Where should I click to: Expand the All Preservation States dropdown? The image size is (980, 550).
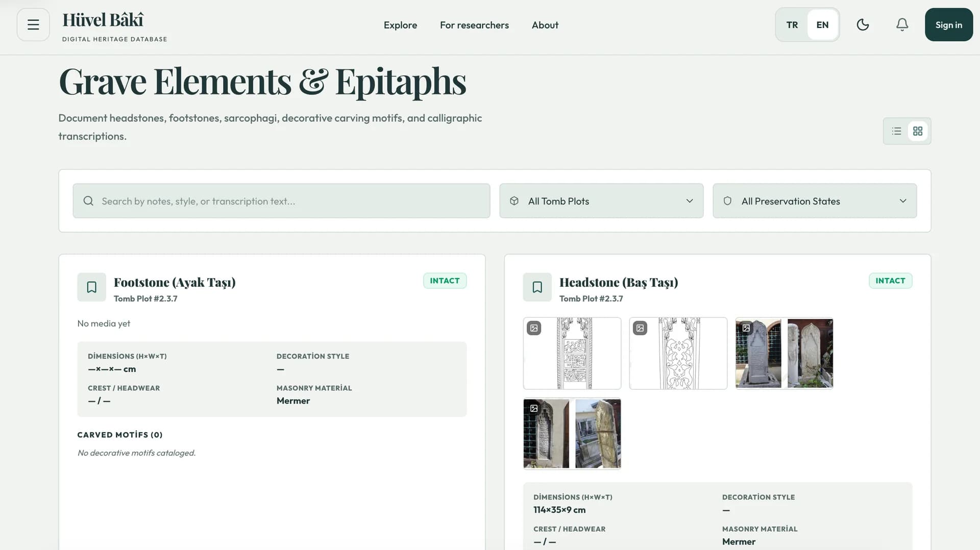point(815,201)
